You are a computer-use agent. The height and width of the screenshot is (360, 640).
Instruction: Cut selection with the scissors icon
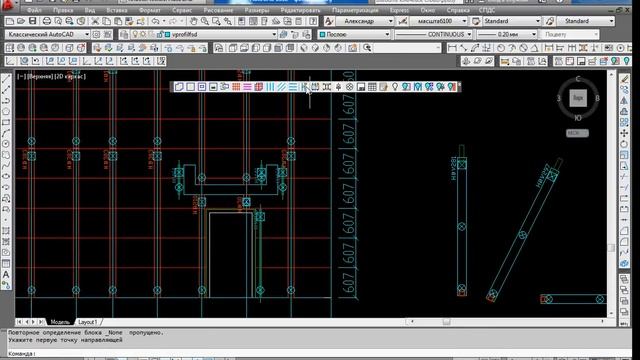(x=95, y=21)
